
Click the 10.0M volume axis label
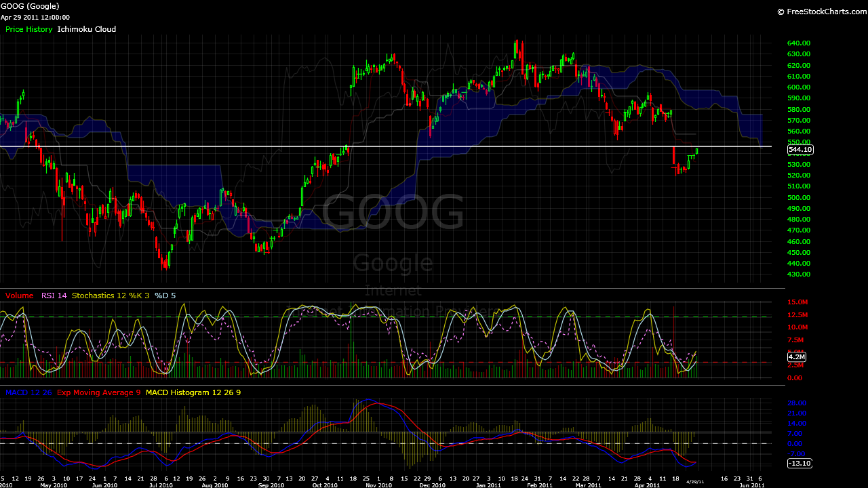click(x=797, y=327)
